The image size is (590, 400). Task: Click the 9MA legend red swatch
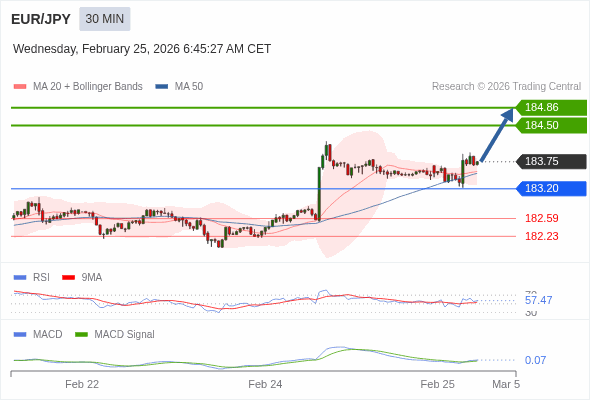pos(68,278)
